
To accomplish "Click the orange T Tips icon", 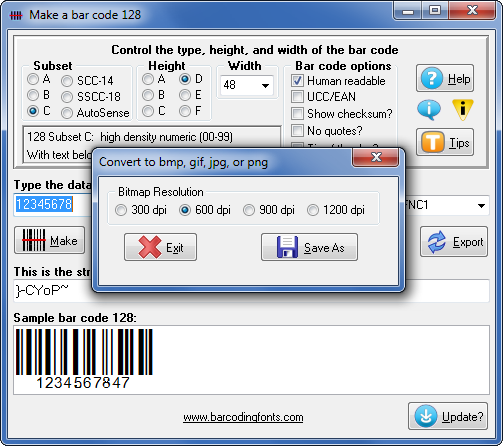I will pos(432,142).
